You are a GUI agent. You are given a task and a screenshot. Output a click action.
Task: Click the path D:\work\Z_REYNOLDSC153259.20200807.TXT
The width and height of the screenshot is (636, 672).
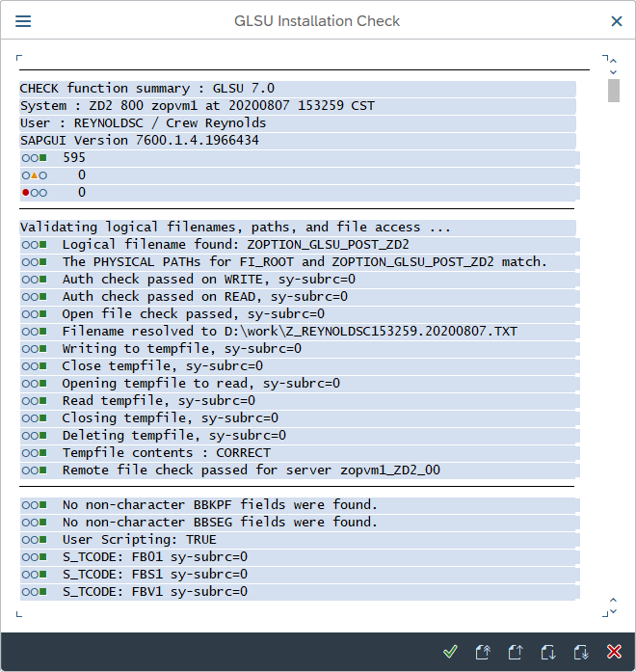371,332
